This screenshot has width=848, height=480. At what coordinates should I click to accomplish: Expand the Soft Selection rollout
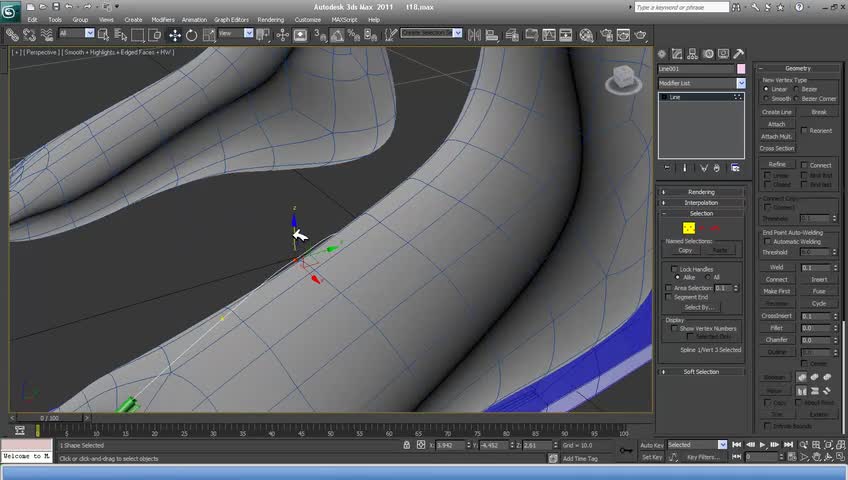tap(701, 372)
